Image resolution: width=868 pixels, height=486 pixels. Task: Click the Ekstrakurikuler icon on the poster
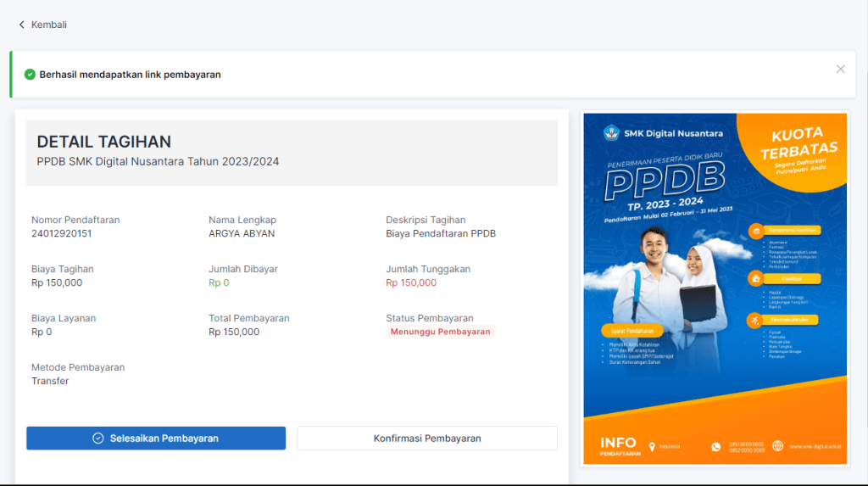(754, 320)
